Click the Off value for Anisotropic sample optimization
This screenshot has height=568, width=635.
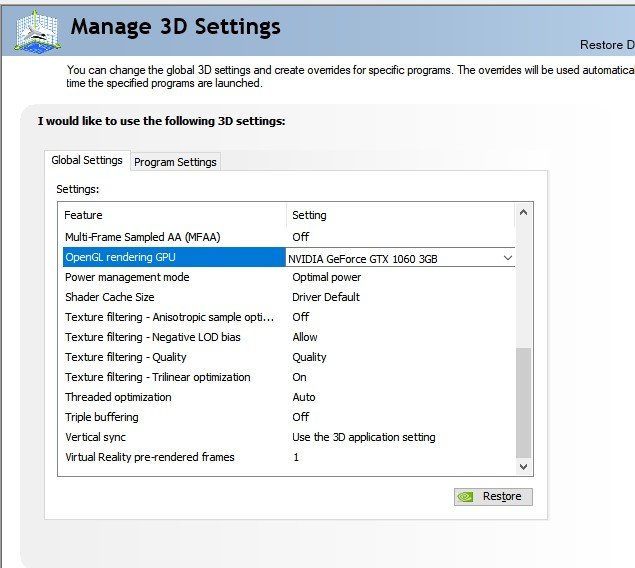(300, 317)
